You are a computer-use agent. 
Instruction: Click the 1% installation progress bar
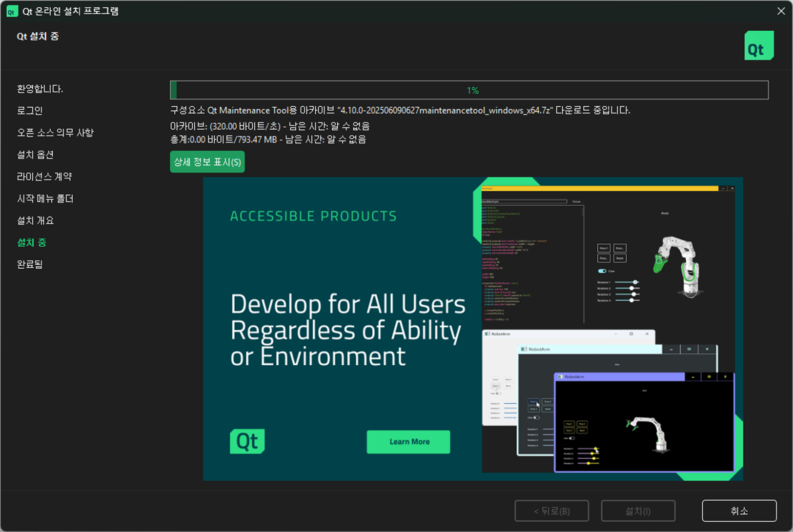click(469, 90)
